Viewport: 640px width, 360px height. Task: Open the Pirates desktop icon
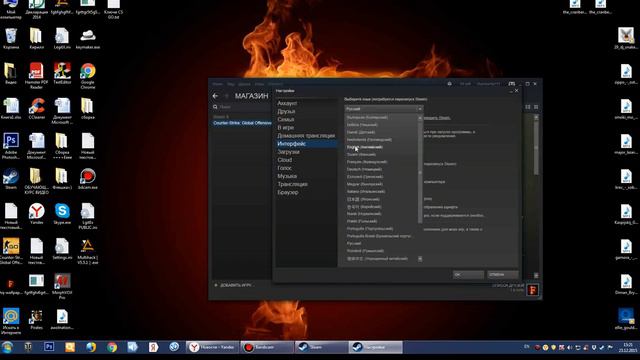click(x=37, y=319)
